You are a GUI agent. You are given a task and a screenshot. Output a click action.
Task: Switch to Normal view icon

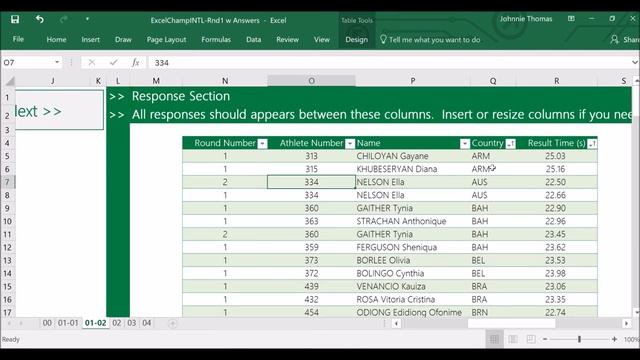[494, 339]
